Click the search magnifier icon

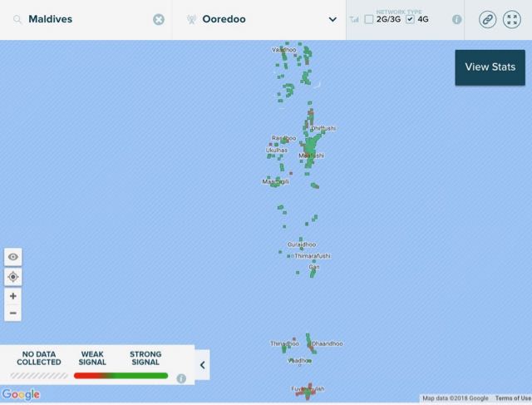coord(17,19)
